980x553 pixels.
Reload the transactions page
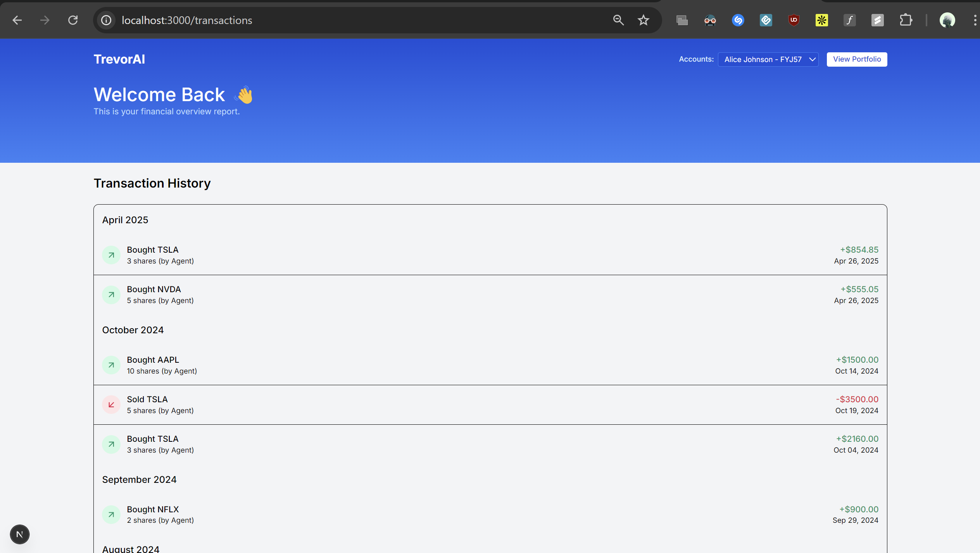tap(73, 20)
